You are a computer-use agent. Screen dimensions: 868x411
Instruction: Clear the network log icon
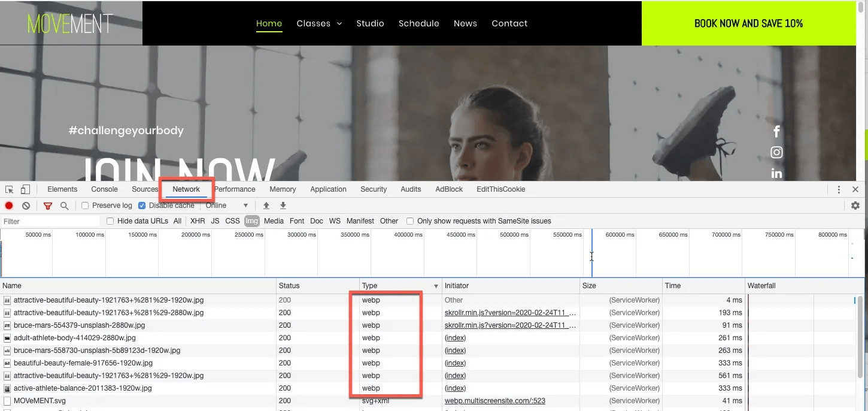(x=26, y=205)
